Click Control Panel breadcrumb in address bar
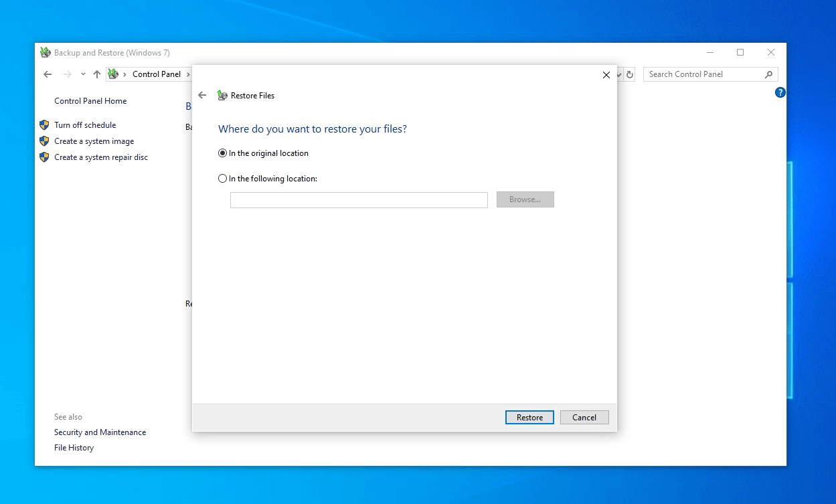The width and height of the screenshot is (836, 504). pos(157,74)
